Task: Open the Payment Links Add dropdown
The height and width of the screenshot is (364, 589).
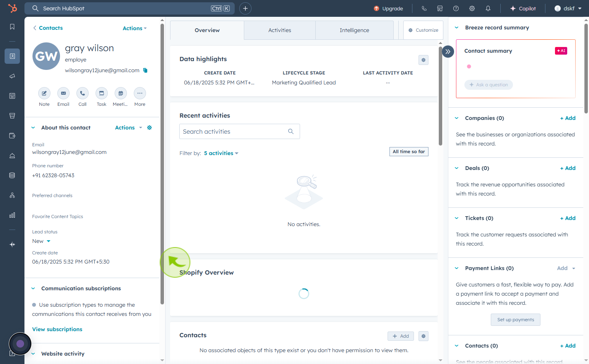Action: pos(566,268)
